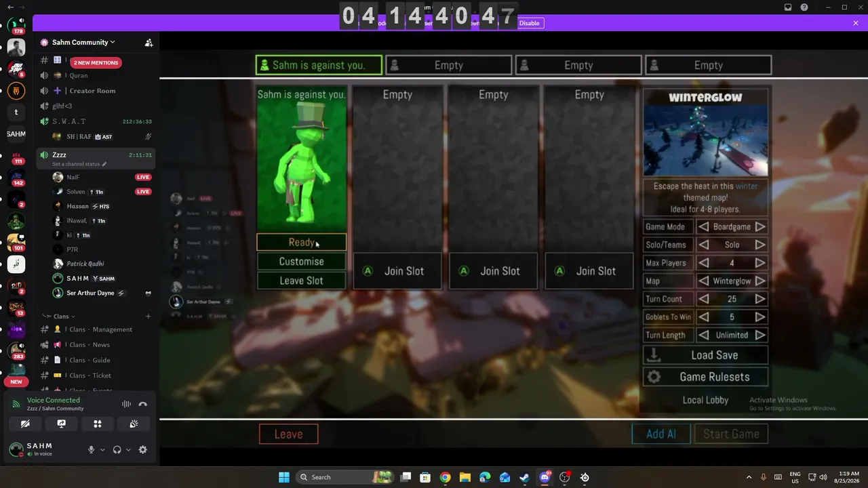Viewport: 868px width, 488px height.
Task: Leave the game lobby
Action: (x=288, y=434)
